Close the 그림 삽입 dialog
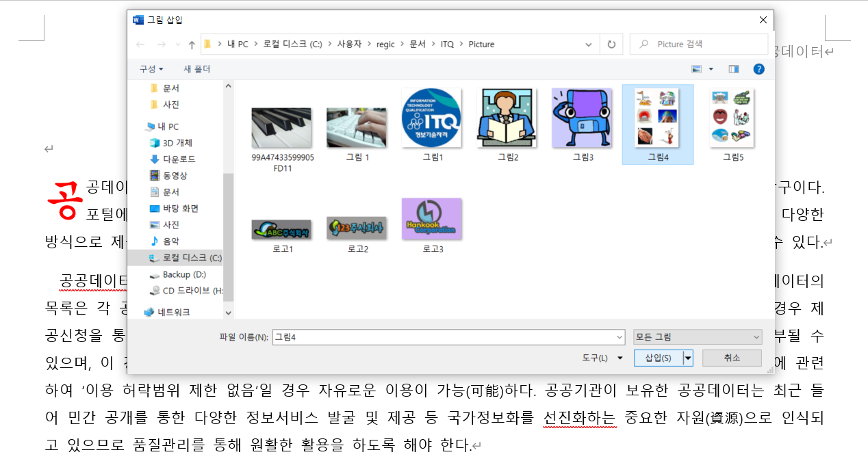 [763, 20]
